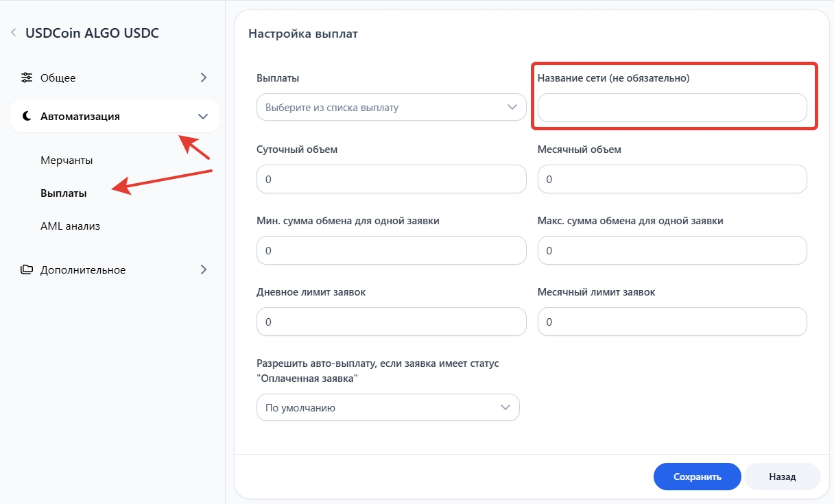Focus the Мин. сумма обмена field
Viewport: 834px width, 504px height.
point(391,251)
